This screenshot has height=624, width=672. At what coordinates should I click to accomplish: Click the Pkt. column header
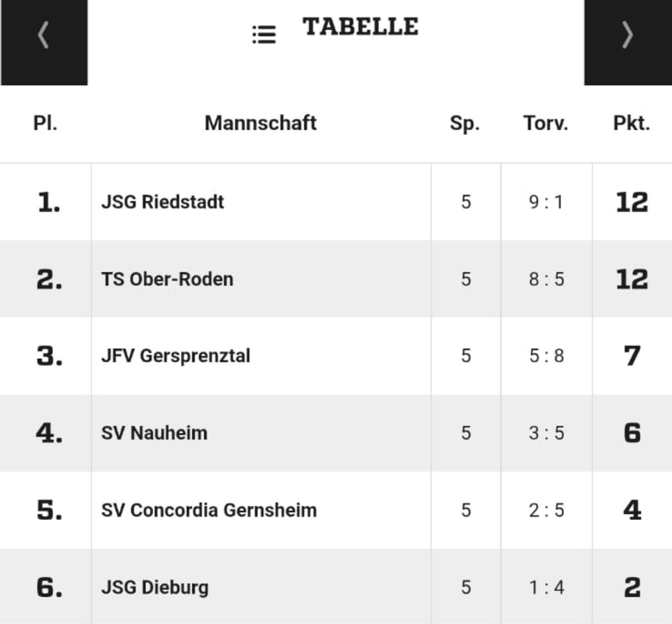631,123
